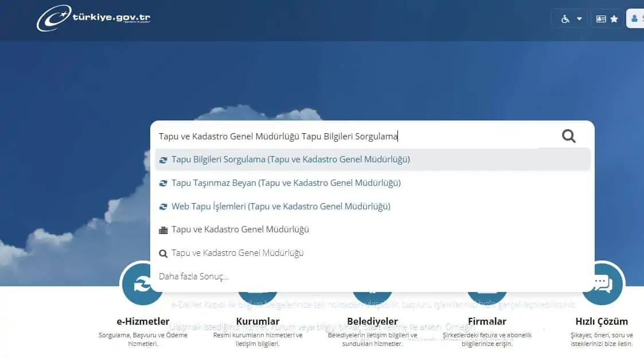Select the Tapu Bilgileri Sorgulama suggestion
This screenshot has width=644, height=358.
point(290,159)
